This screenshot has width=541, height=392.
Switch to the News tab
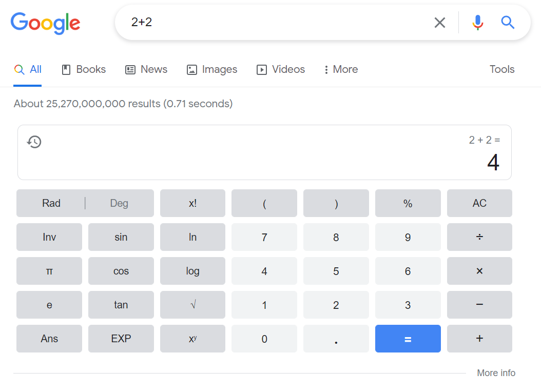tap(146, 69)
